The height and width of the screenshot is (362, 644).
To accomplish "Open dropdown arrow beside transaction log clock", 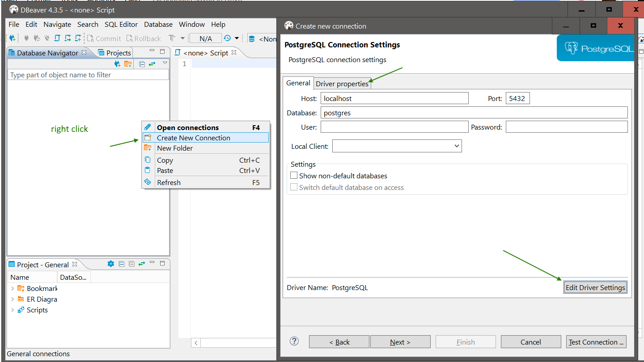I will click(x=237, y=38).
